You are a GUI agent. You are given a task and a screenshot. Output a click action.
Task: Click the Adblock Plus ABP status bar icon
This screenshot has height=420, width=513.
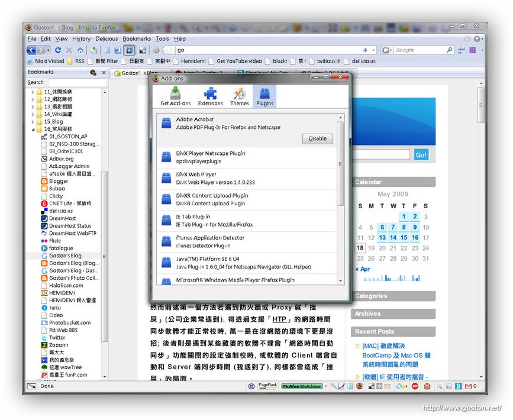[x=415, y=386]
